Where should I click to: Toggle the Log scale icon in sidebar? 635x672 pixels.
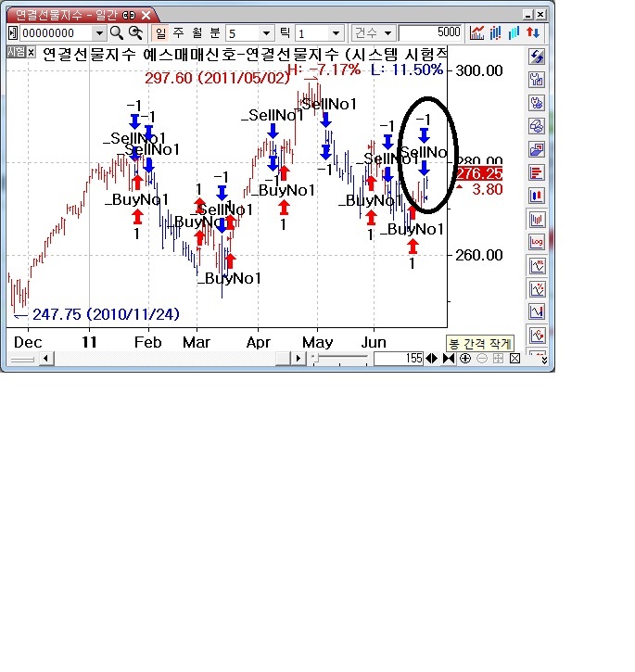pyautogui.click(x=536, y=242)
